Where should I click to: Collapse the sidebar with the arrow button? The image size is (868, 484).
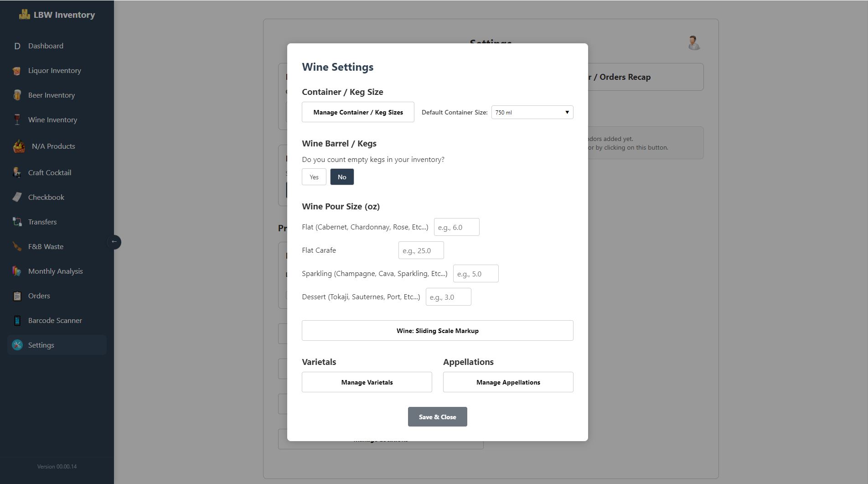[x=114, y=242]
